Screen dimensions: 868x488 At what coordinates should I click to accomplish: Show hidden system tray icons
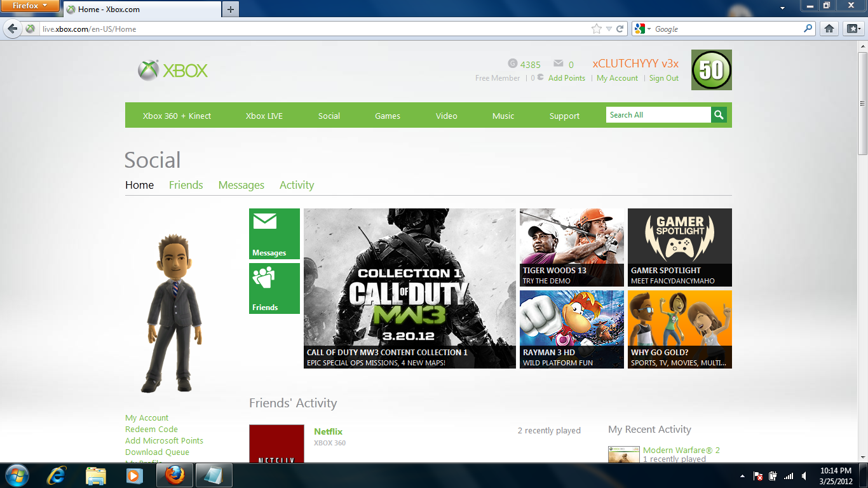click(x=742, y=476)
